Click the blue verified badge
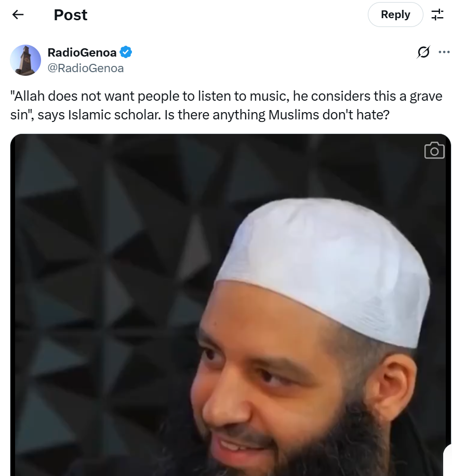Viewport: 452px width, 476px height. 126,52
